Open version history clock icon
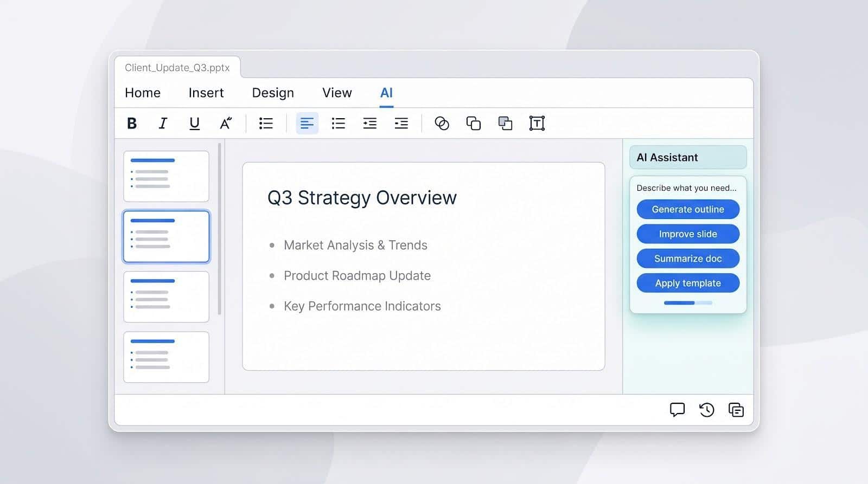Screen dimensions: 868x484 point(706,410)
